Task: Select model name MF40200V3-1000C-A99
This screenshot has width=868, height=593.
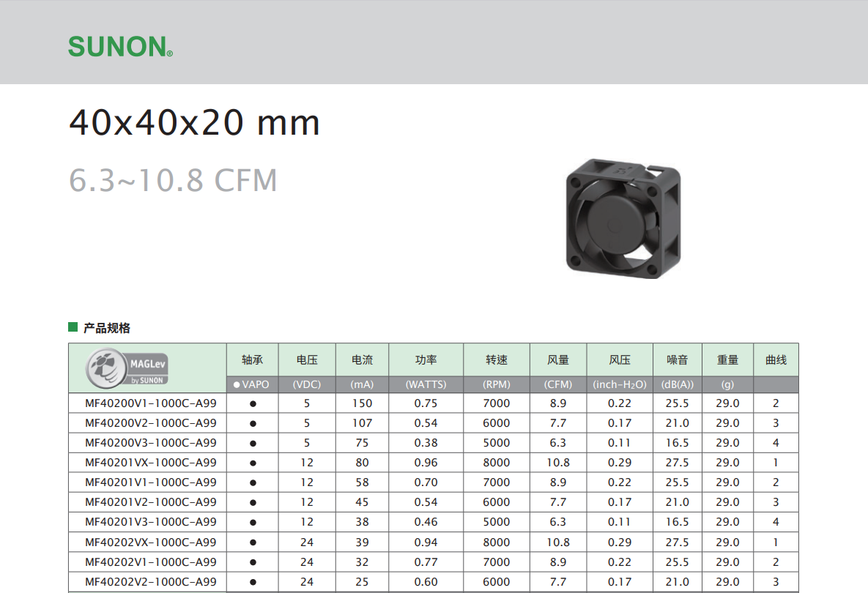Action: pyautogui.click(x=151, y=443)
